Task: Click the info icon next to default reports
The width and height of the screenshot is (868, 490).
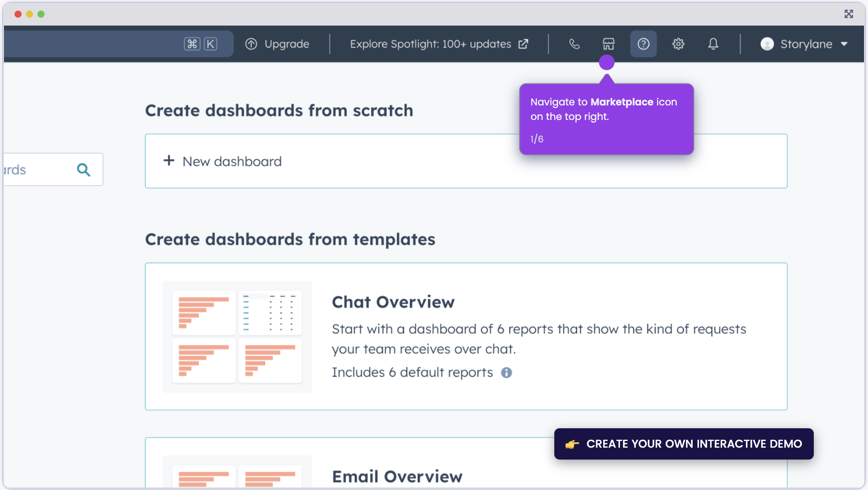Action: (507, 373)
